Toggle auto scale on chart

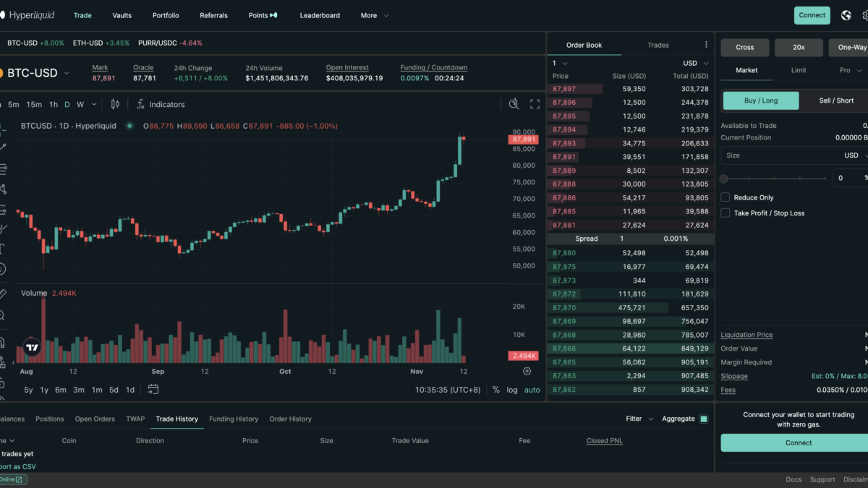coord(532,390)
